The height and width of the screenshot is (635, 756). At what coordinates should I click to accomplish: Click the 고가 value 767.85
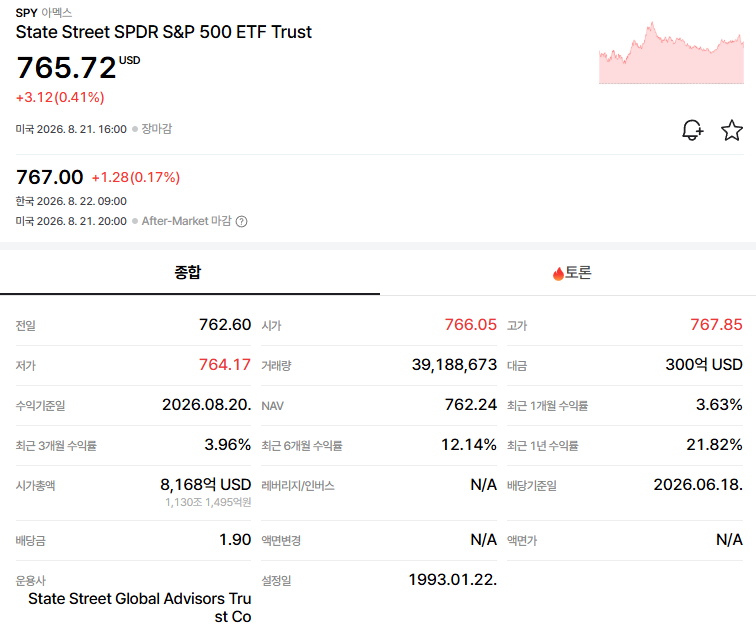tap(716, 324)
